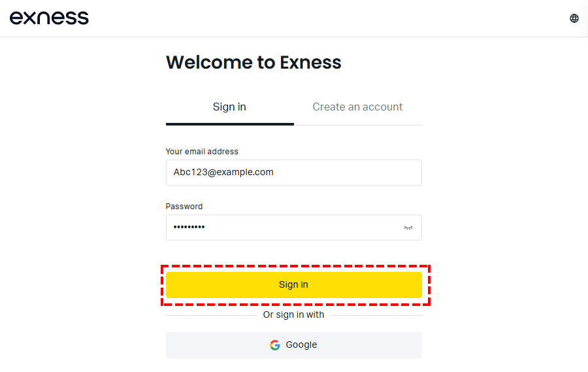Switch to the Create an account tab

357,107
